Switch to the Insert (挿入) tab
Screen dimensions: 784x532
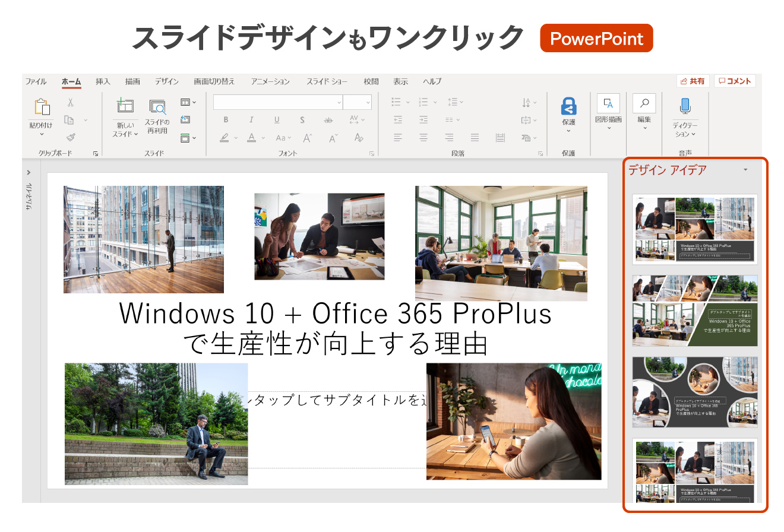(x=103, y=81)
